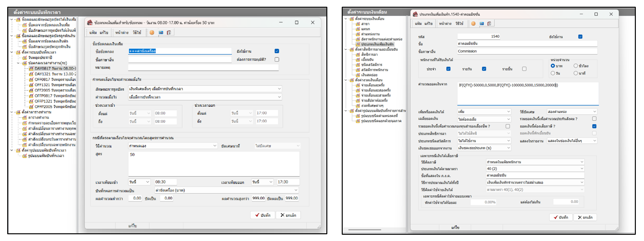This screenshot has width=644, height=241.
Task: Click ยกเลิก button in the commission dialog
Action: [x=584, y=217]
